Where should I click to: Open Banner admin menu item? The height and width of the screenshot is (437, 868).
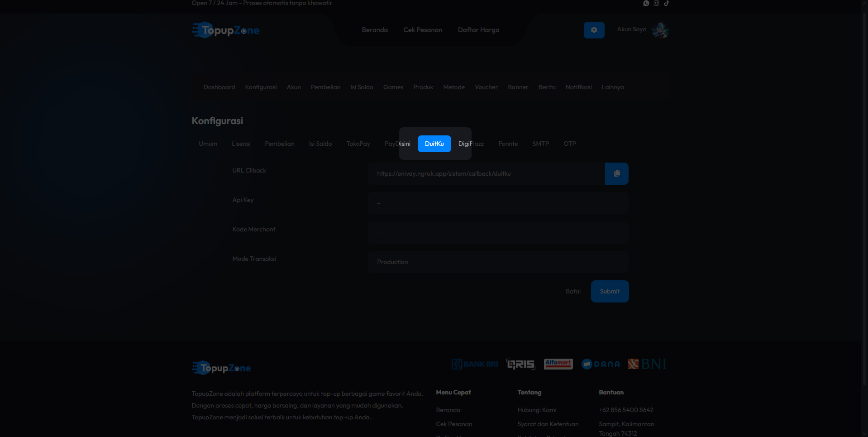pyautogui.click(x=518, y=87)
